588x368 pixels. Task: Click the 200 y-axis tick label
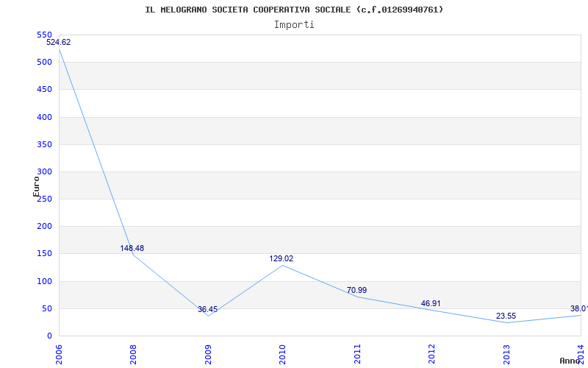coord(44,227)
